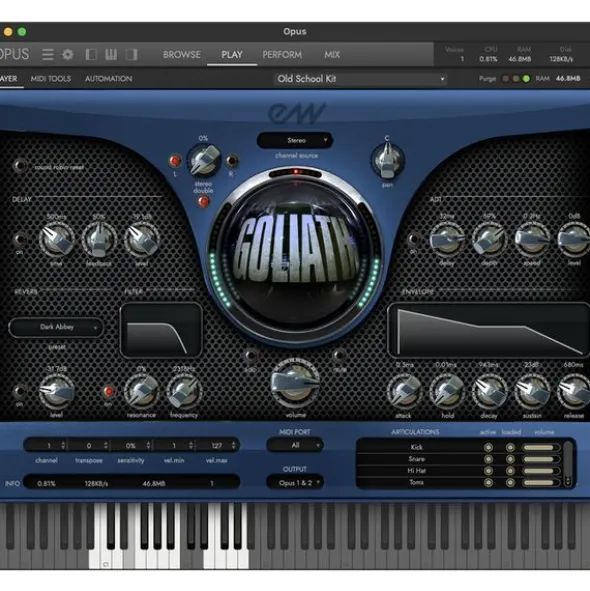Toggle the left sidebar panel icon
The width and height of the screenshot is (590, 591).
(x=91, y=55)
